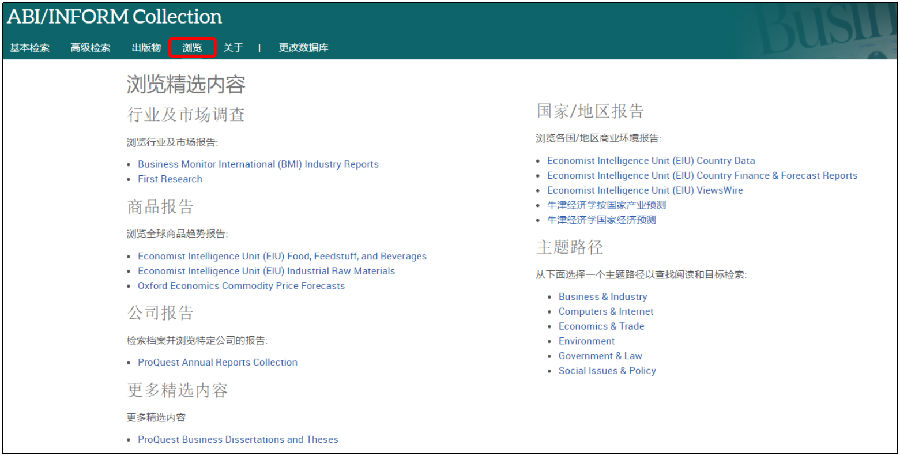Open Oxford Economics Commodity Price Forecasts
This screenshot has width=900, height=456.
tap(241, 286)
